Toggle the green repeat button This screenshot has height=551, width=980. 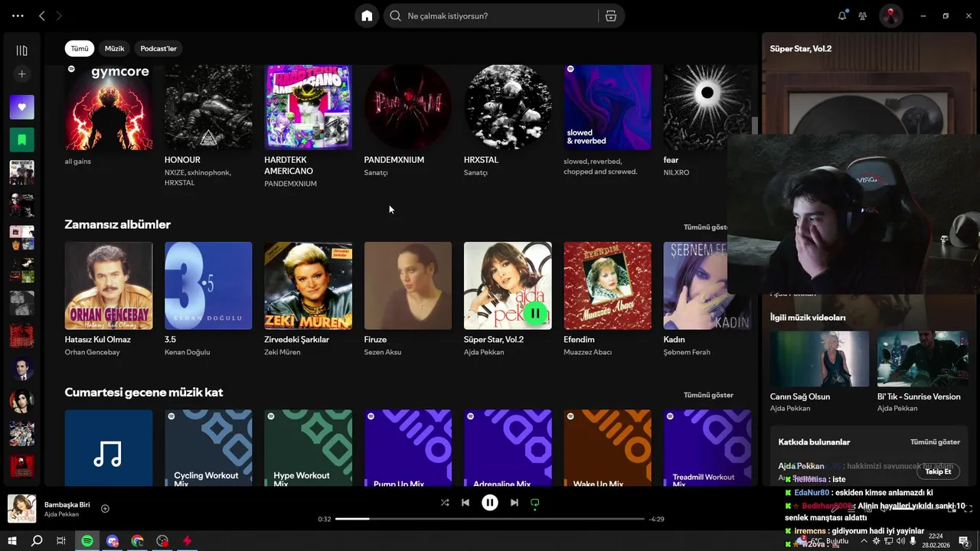[535, 503]
